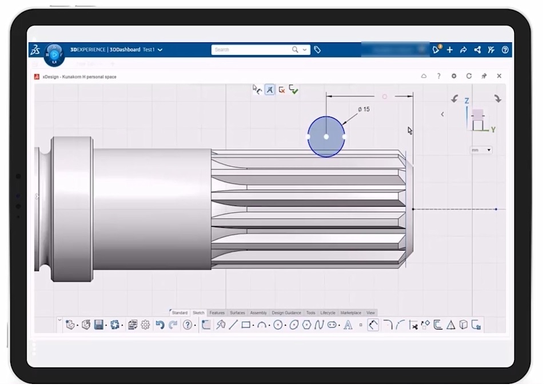
Task: Open notifications with the badge
Action: click(436, 50)
